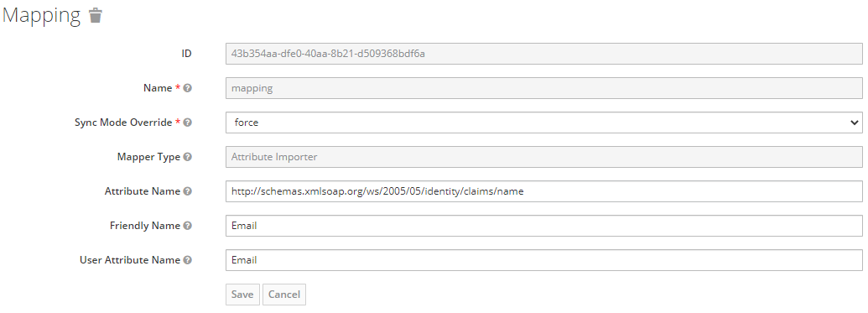Click the Sync Mode Override help icon
Image resolution: width=868 pixels, height=313 pixels.
coord(188,123)
